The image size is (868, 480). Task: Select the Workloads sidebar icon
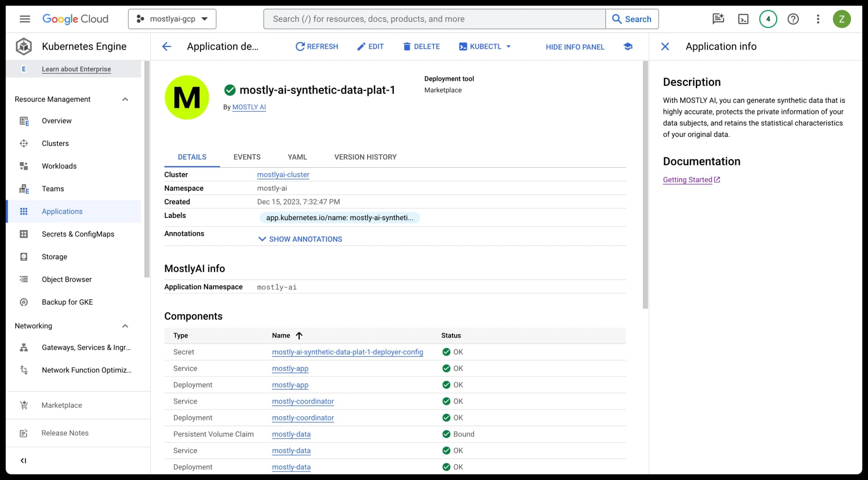(x=24, y=166)
